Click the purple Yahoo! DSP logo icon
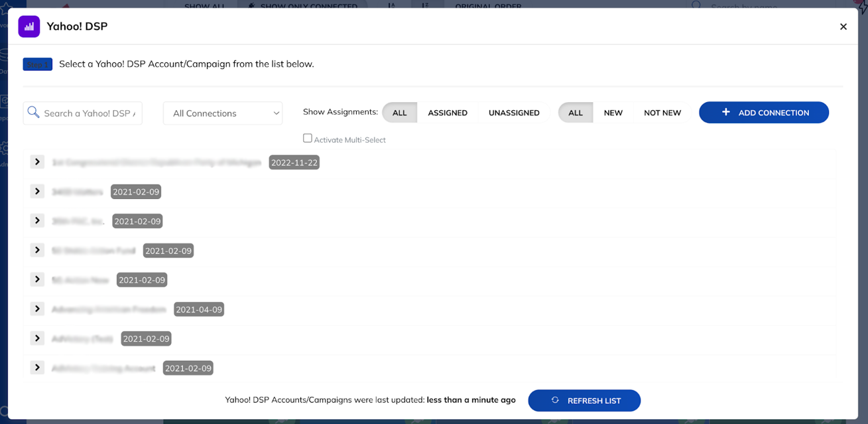 [29, 27]
